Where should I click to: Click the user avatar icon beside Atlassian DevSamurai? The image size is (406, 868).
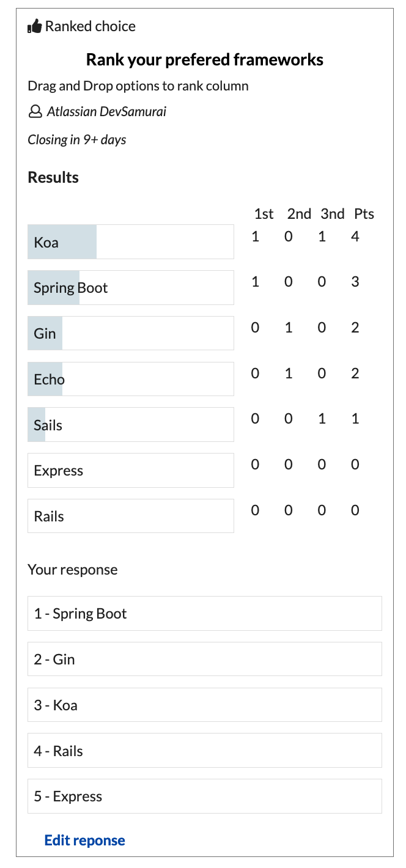coord(35,112)
